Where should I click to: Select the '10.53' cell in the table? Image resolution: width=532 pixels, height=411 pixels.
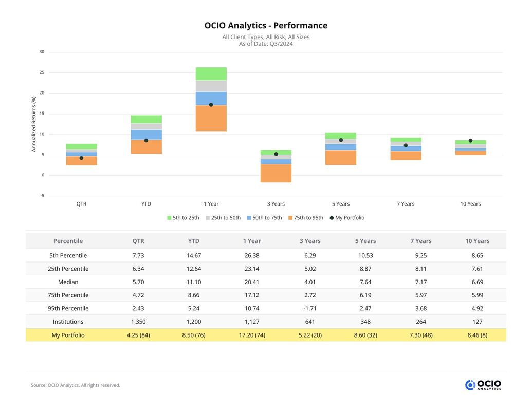coord(365,256)
